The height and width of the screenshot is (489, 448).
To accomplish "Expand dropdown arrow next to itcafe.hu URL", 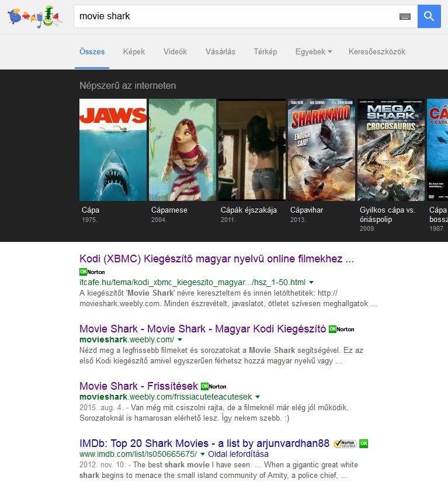I will pos(311,283).
